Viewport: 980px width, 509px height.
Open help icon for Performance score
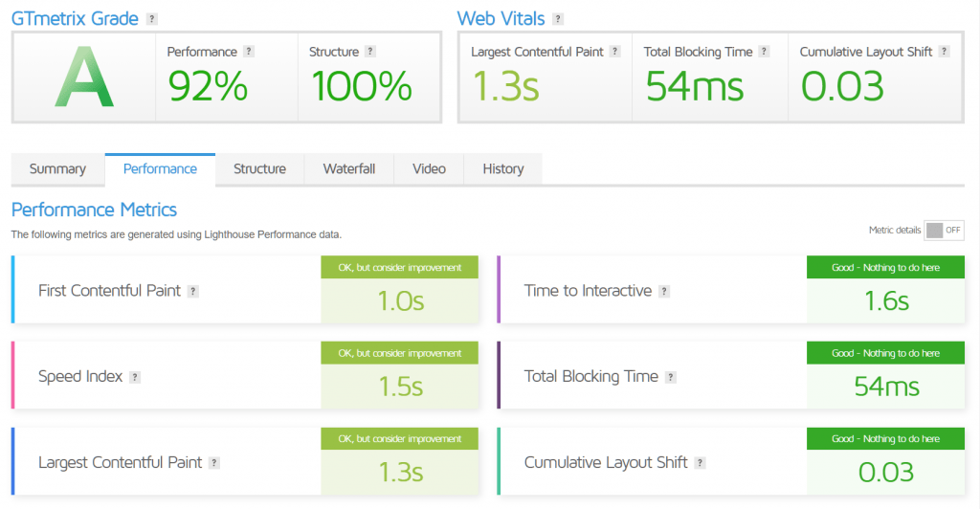click(249, 52)
